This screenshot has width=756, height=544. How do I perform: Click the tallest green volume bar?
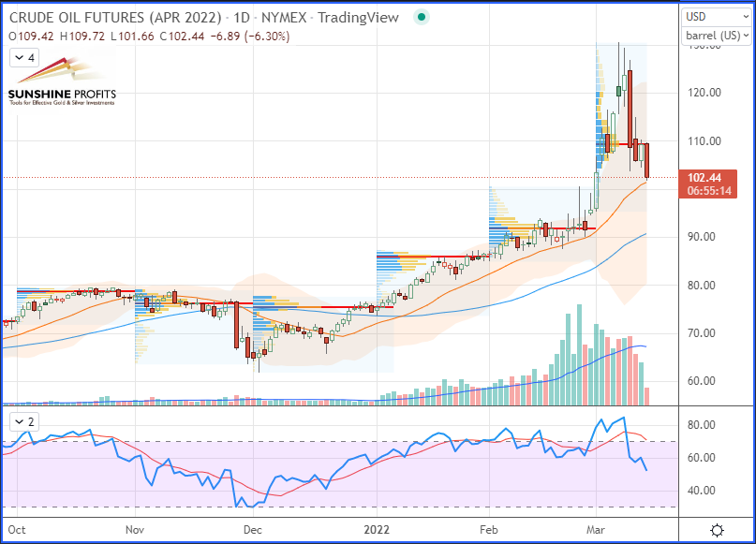579,355
